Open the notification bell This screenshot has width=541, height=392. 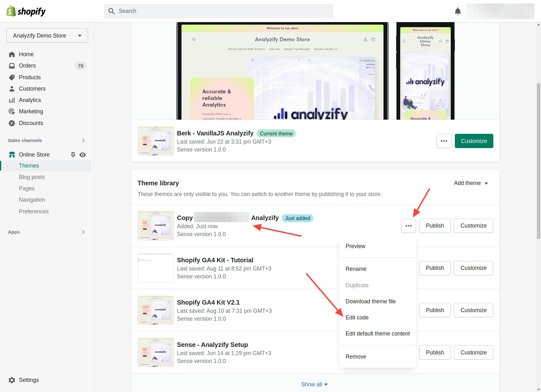coord(457,11)
